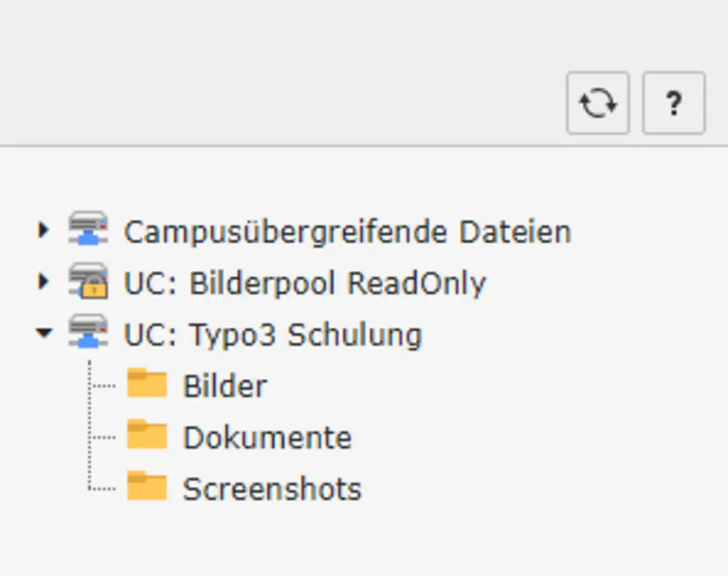Select the Campusübergreifende Dateien storage label
728x576 pixels.
347,232
